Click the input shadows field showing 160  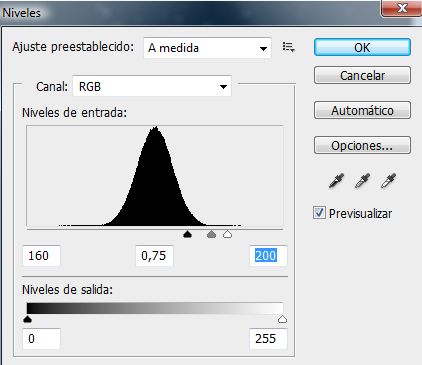41,256
